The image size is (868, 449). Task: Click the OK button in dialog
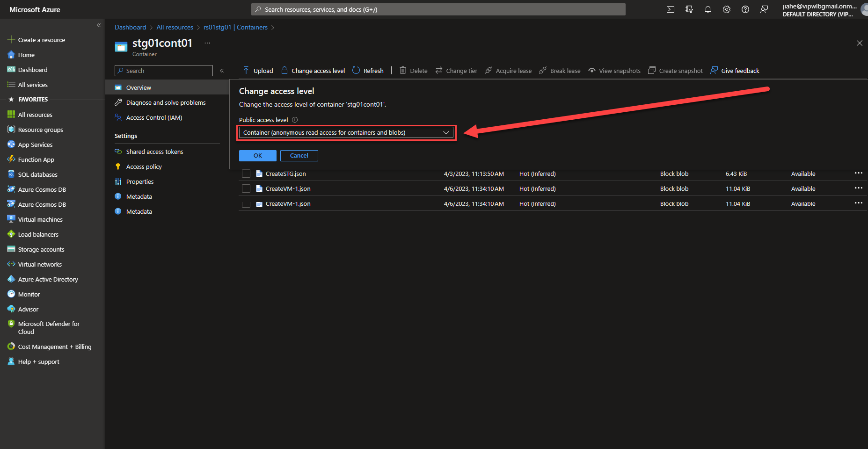click(x=258, y=156)
